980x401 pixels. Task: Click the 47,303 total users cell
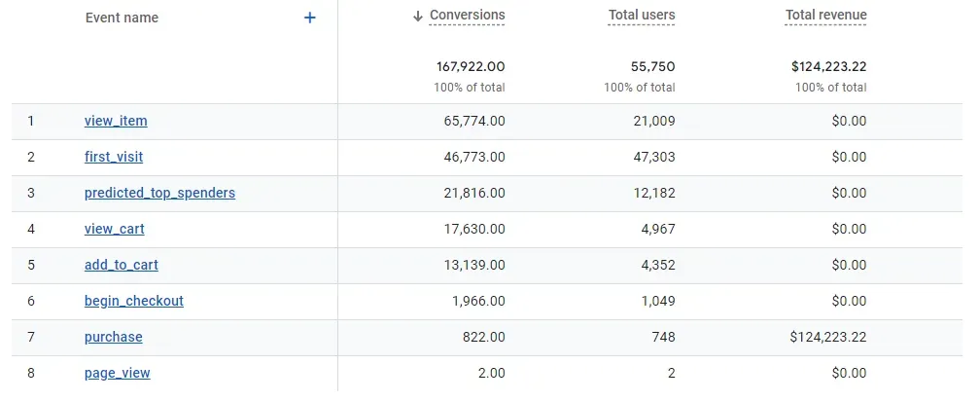(653, 157)
